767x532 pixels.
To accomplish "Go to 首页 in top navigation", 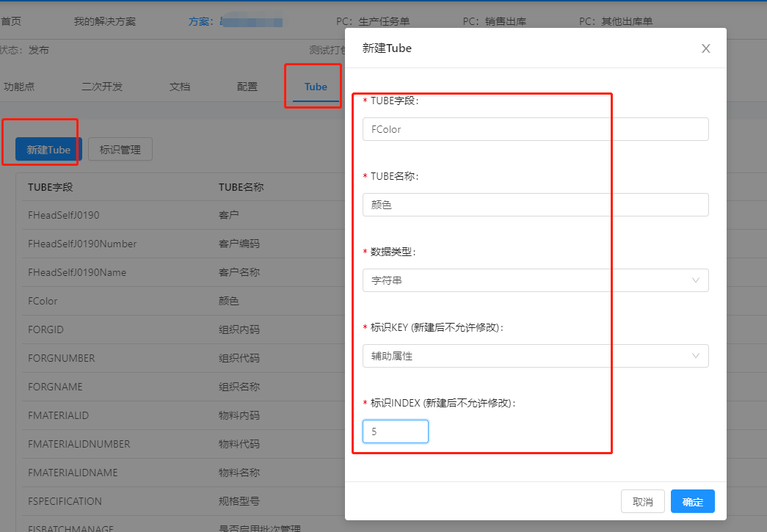I will [x=11, y=21].
